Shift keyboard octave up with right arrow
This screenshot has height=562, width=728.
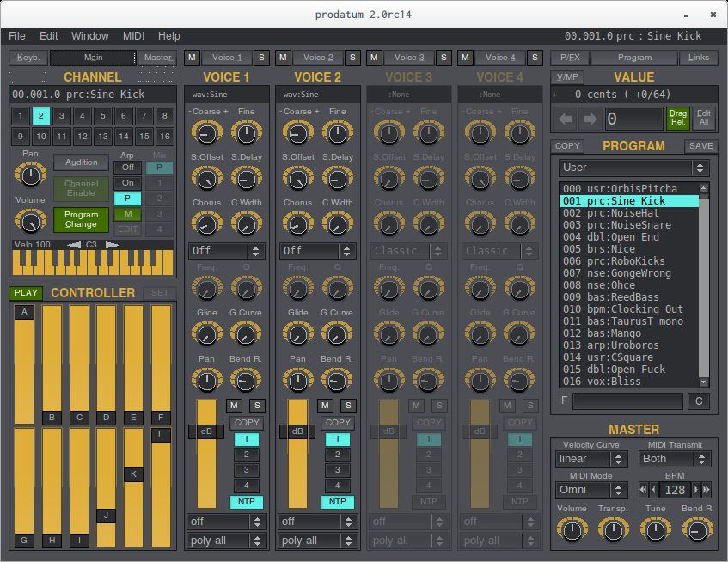click(112, 245)
